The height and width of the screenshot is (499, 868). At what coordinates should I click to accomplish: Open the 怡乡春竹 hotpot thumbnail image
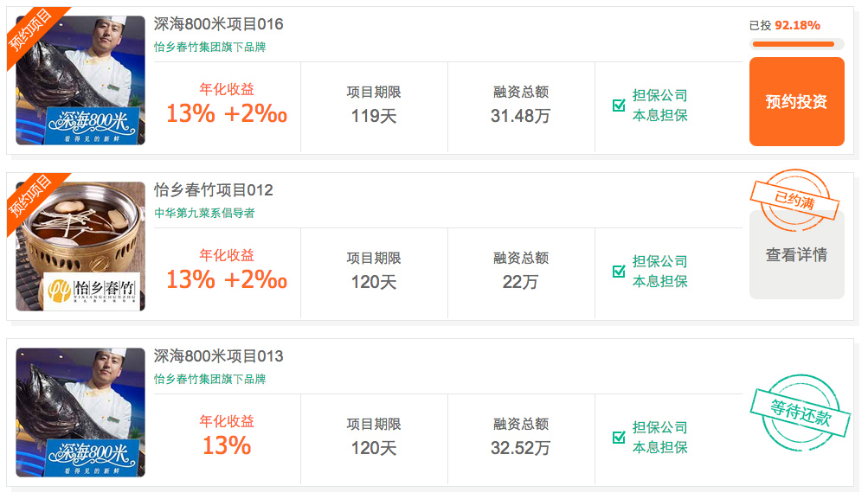pos(80,246)
